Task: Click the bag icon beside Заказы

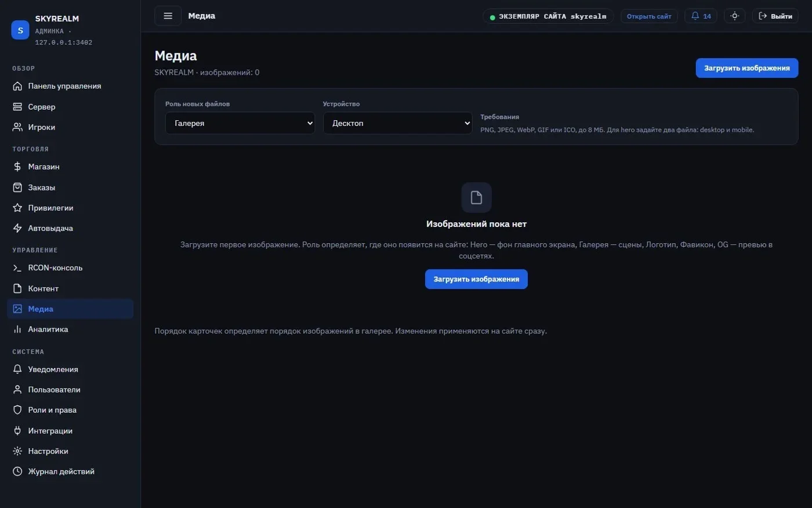Action: (x=17, y=188)
